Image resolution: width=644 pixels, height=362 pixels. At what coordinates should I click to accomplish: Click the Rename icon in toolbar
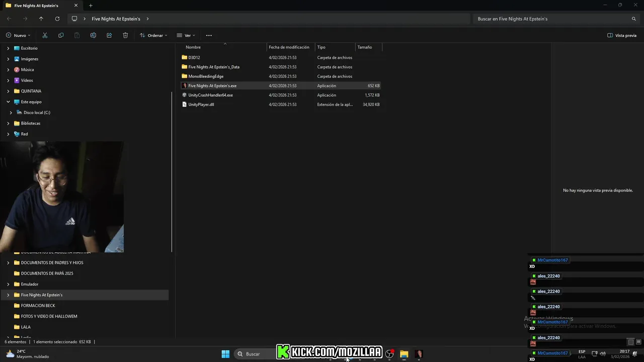pos(93,35)
